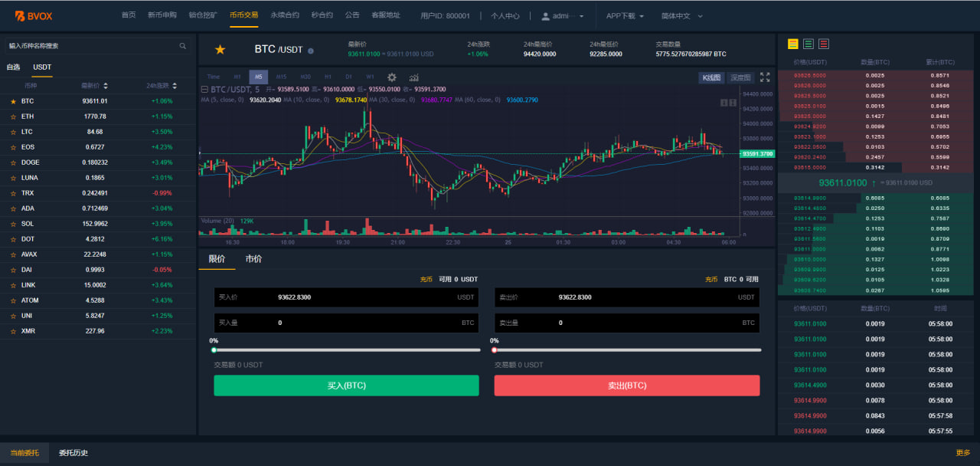Select M1 chart interval
980x466 pixels.
(237, 77)
